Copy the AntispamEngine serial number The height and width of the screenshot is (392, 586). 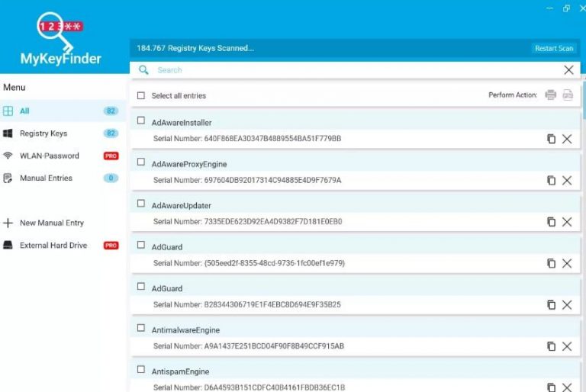point(551,387)
